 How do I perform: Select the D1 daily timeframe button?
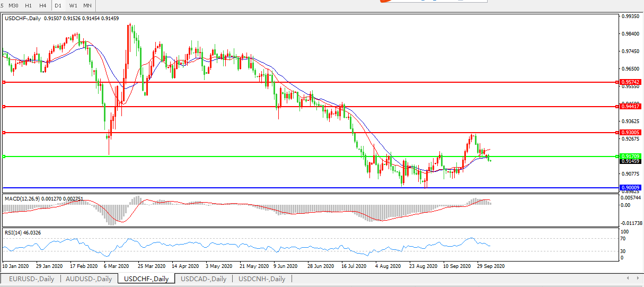(x=58, y=5)
